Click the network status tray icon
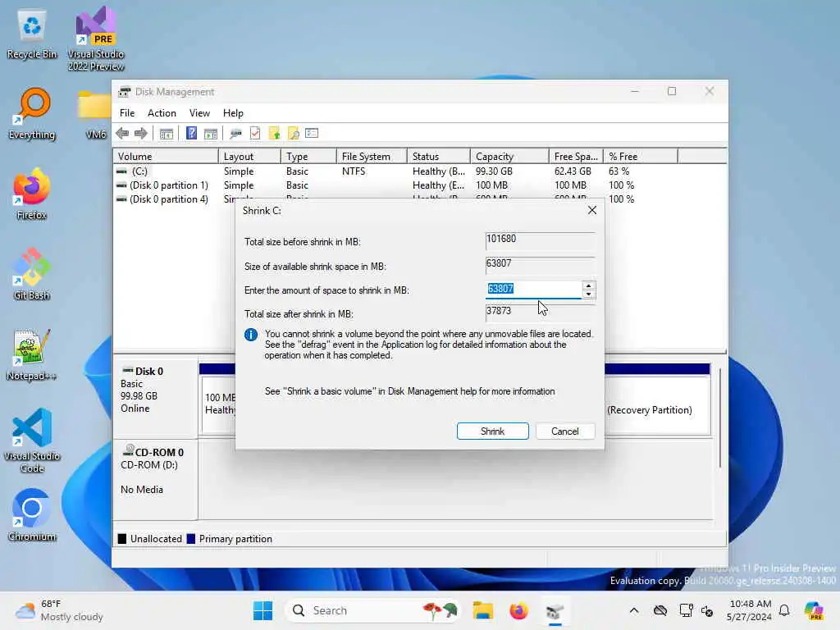 pyautogui.click(x=660, y=610)
